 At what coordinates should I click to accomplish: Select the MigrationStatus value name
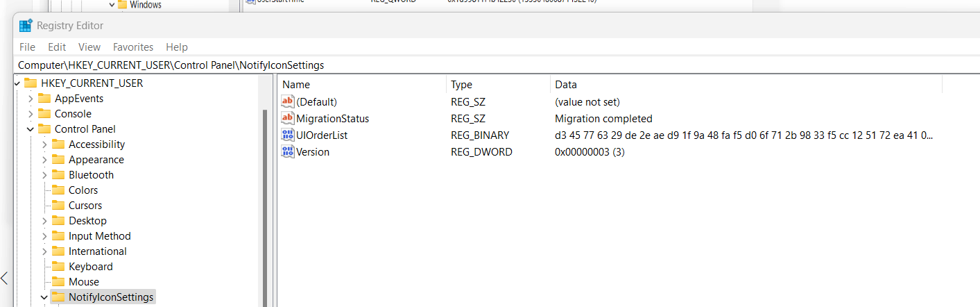[332, 118]
